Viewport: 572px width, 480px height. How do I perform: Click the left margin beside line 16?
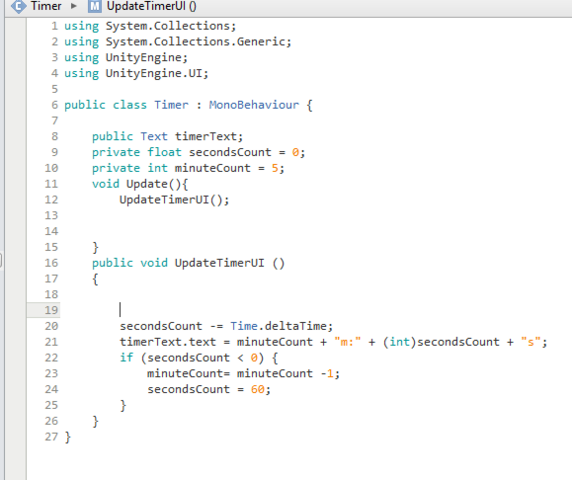(x=15, y=263)
